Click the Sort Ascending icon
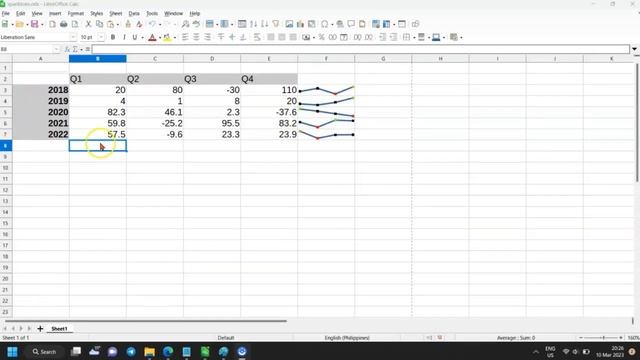Screen dimensions: 640x360 [x=253, y=24]
